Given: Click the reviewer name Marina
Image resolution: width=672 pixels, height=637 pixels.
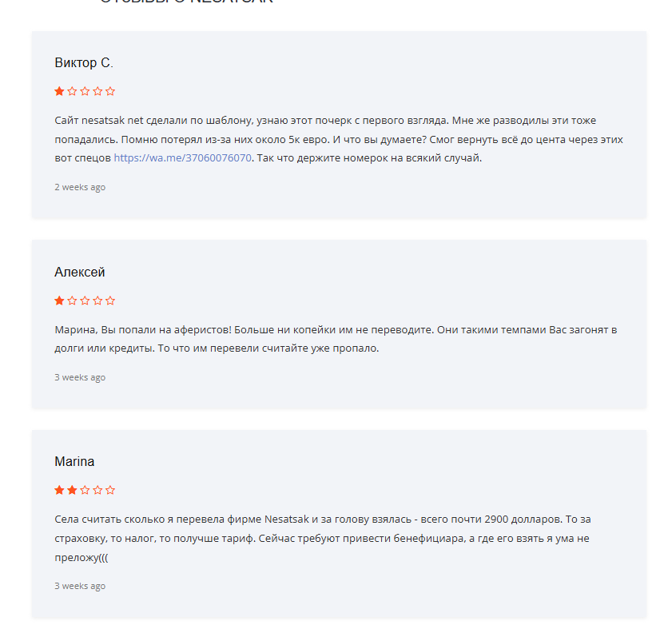Looking at the screenshot, I should (74, 461).
